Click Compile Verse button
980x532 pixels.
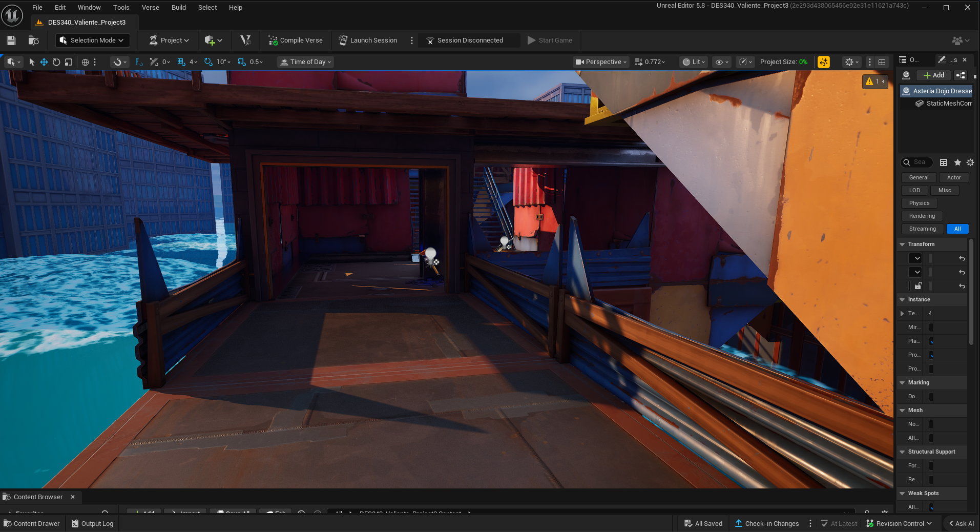tap(296, 40)
